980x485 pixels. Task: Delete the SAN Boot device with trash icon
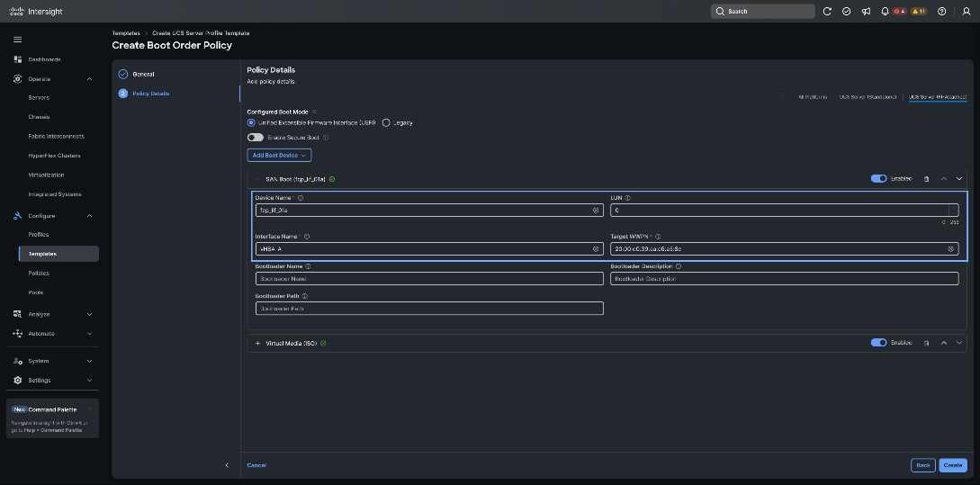926,179
